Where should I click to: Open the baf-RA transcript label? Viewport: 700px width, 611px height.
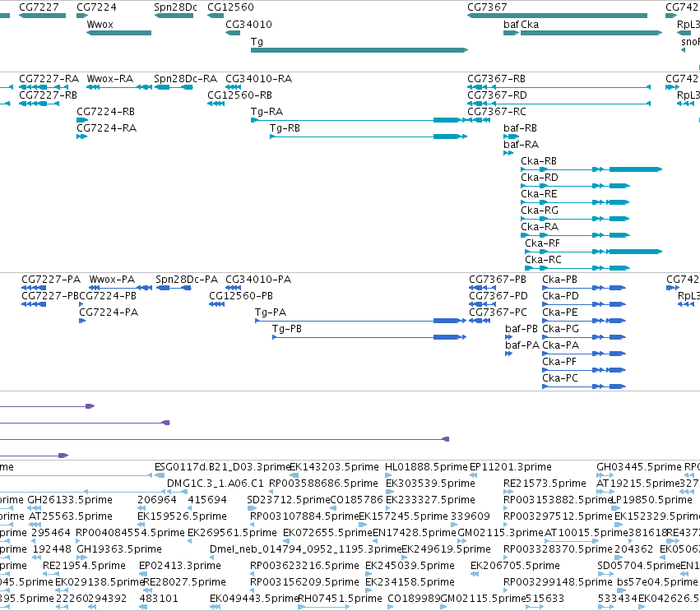coord(521,145)
